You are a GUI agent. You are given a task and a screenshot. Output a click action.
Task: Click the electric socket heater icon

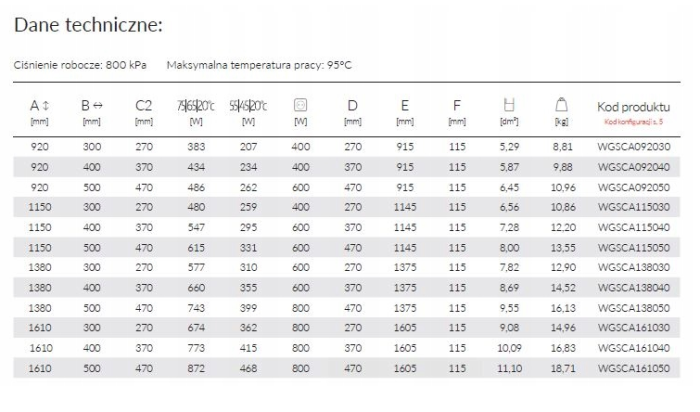click(x=300, y=105)
